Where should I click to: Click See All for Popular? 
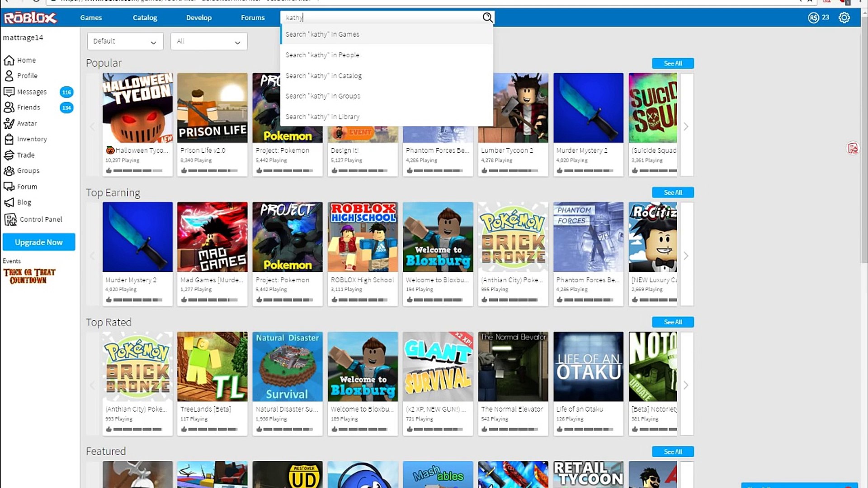click(x=673, y=63)
